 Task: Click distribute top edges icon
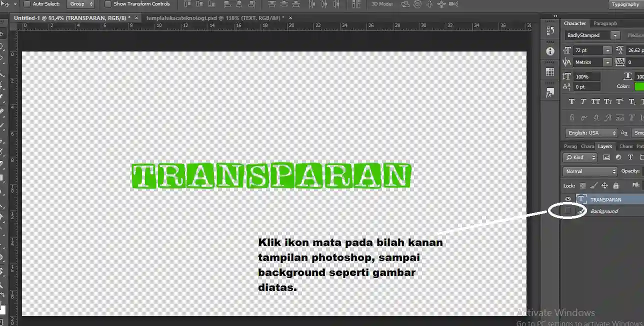pyautogui.click(x=271, y=4)
